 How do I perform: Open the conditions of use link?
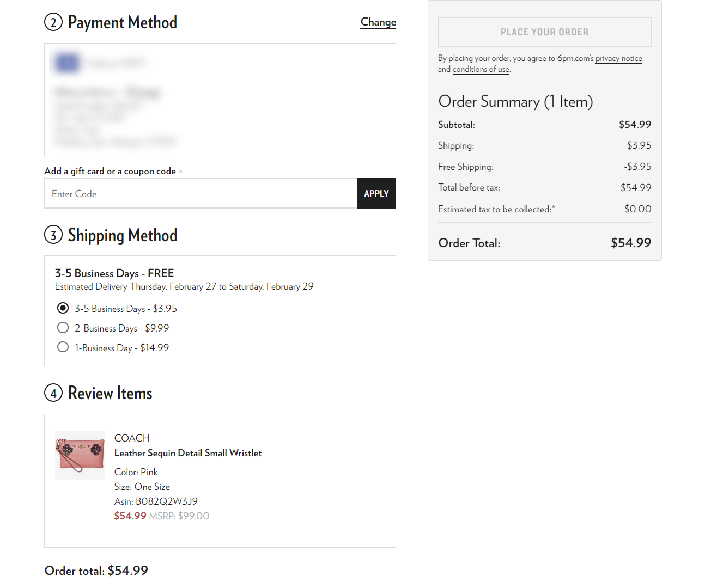coord(481,69)
